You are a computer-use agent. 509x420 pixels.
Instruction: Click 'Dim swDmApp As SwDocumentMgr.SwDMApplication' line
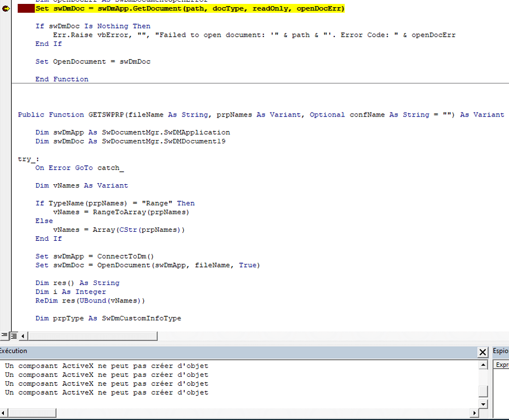tap(133, 132)
